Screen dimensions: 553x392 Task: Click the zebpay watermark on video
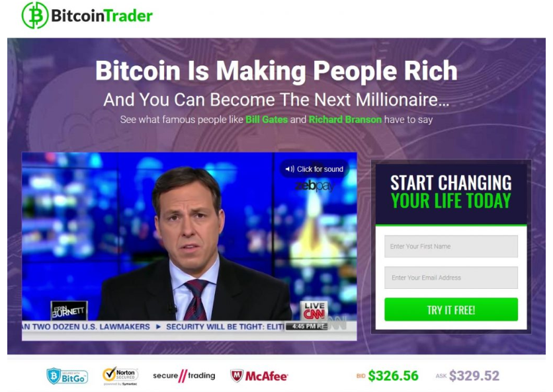314,186
